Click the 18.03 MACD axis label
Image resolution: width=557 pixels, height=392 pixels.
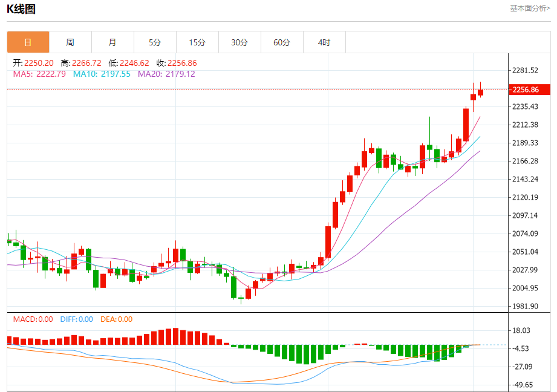coord(521,330)
